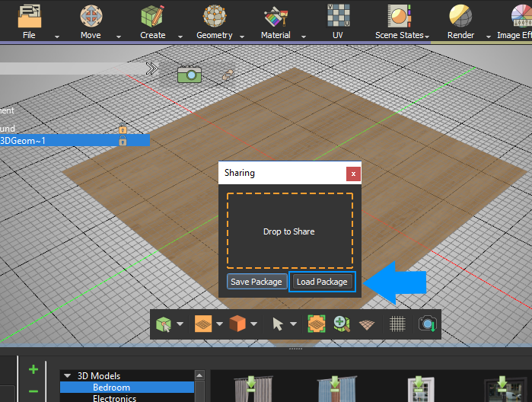Expand the selection arrow tool dropdown

coord(294,324)
